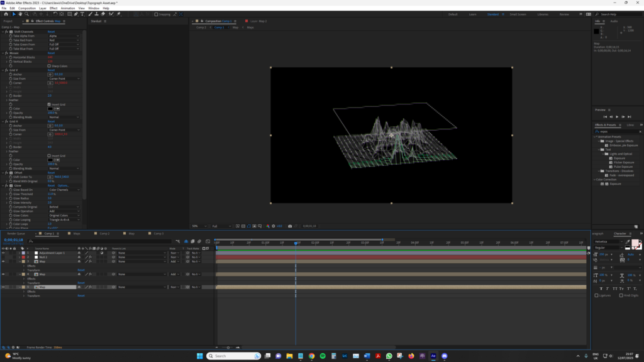The height and width of the screenshot is (362, 644).
Task: Toggle the Ligatures checkbox
Action: [596, 295]
